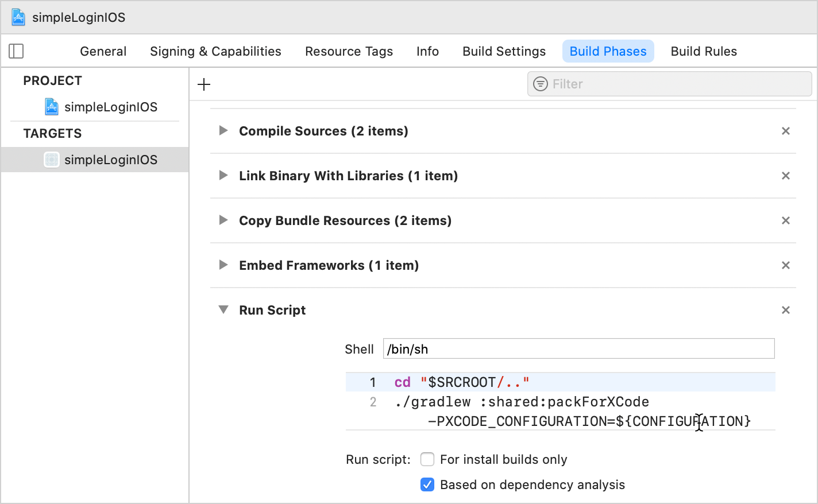This screenshot has width=818, height=504.
Task: Click Embed Frameworks (1 item) title
Action: (x=329, y=265)
